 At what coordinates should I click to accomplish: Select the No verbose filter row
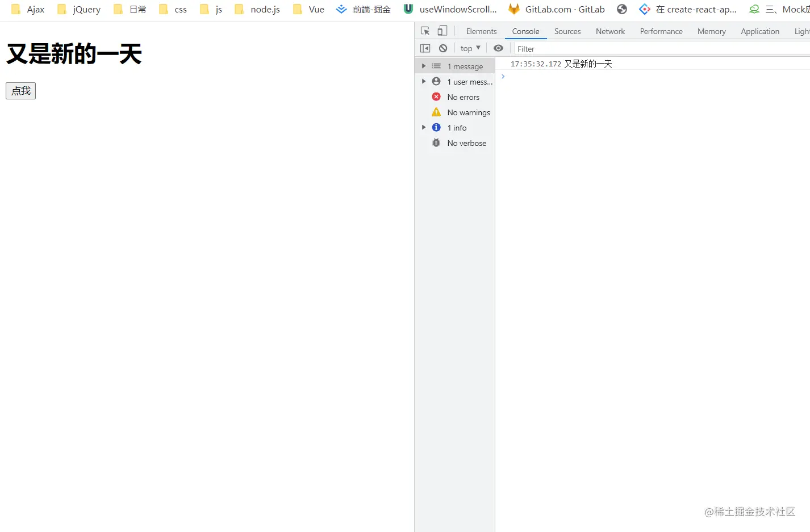coord(454,143)
